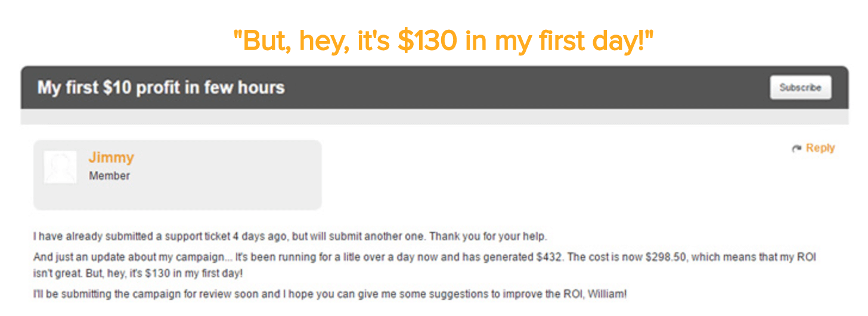Click the orange Reply link
Image resolution: width=868 pixels, height=316 pixels.
pos(820,148)
